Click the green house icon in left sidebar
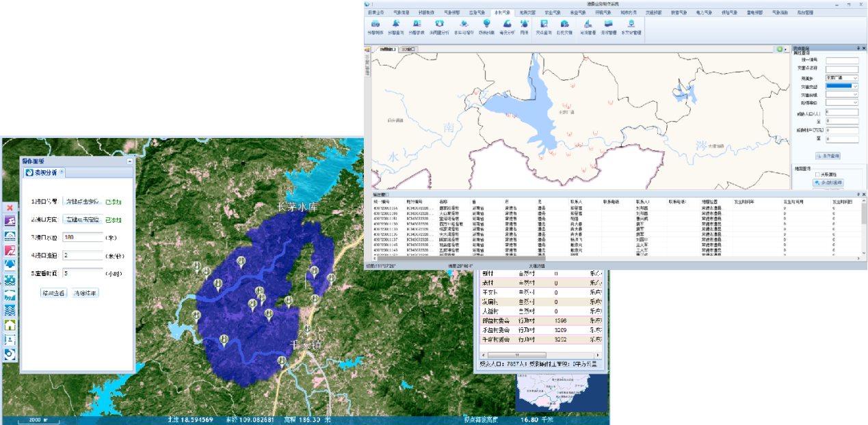 10,325
